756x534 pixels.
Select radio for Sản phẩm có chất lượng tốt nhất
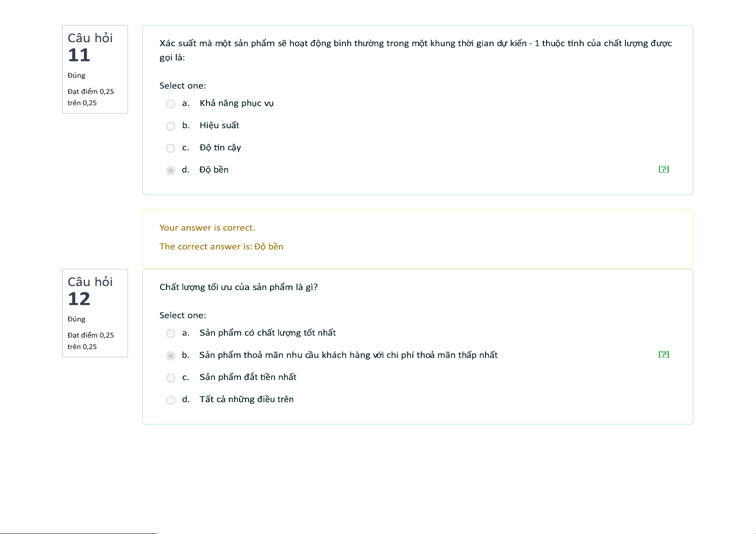point(170,334)
